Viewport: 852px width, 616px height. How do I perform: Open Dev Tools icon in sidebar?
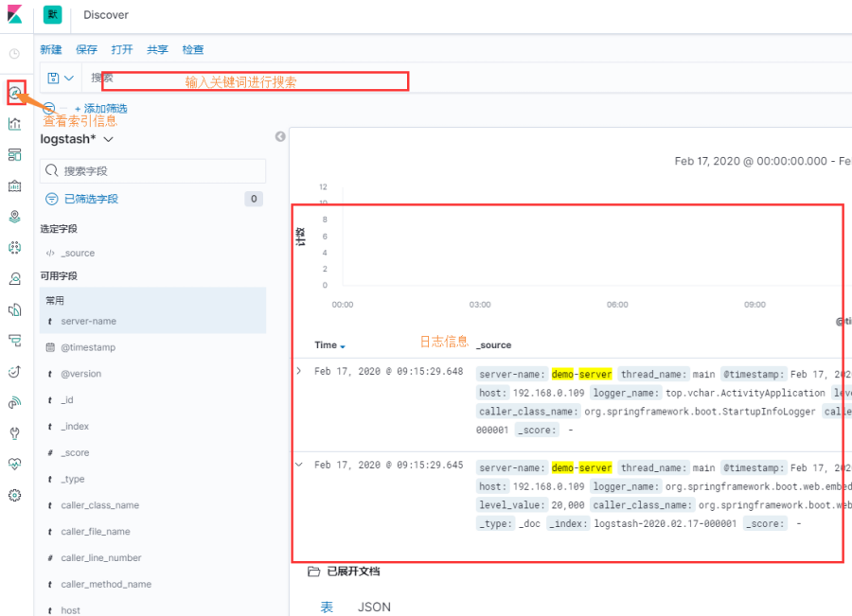point(14,433)
